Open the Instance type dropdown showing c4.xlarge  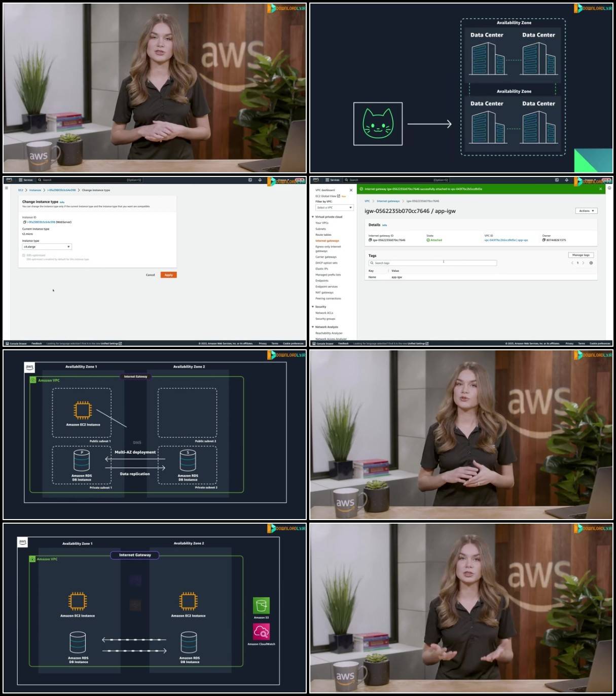pyautogui.click(x=47, y=246)
